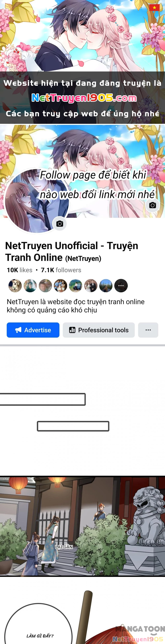
Task: Click the car photo follower avatar
Action: click(x=76, y=286)
